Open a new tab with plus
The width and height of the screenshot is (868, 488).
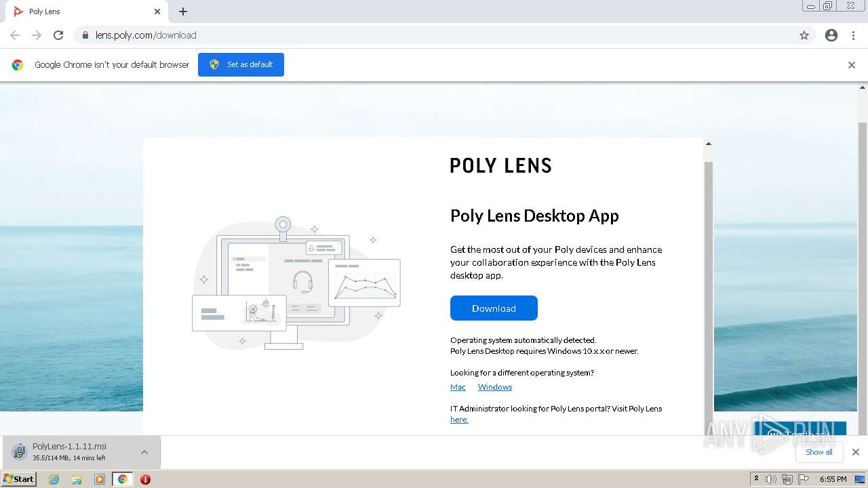pyautogui.click(x=183, y=12)
